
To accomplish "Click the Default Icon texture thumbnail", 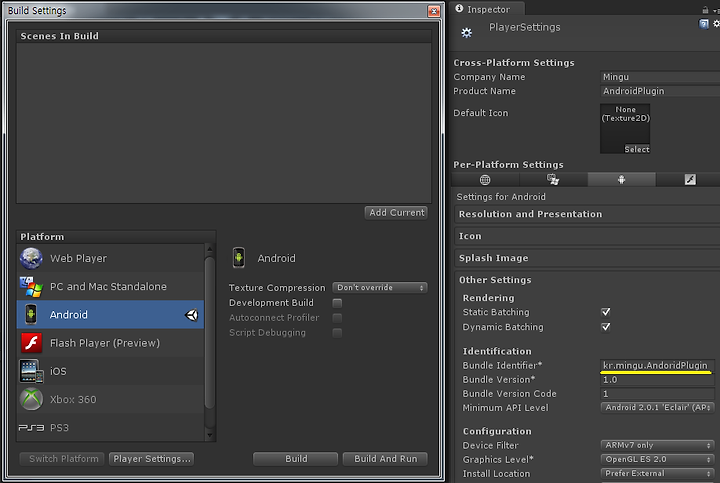I will click(x=625, y=129).
